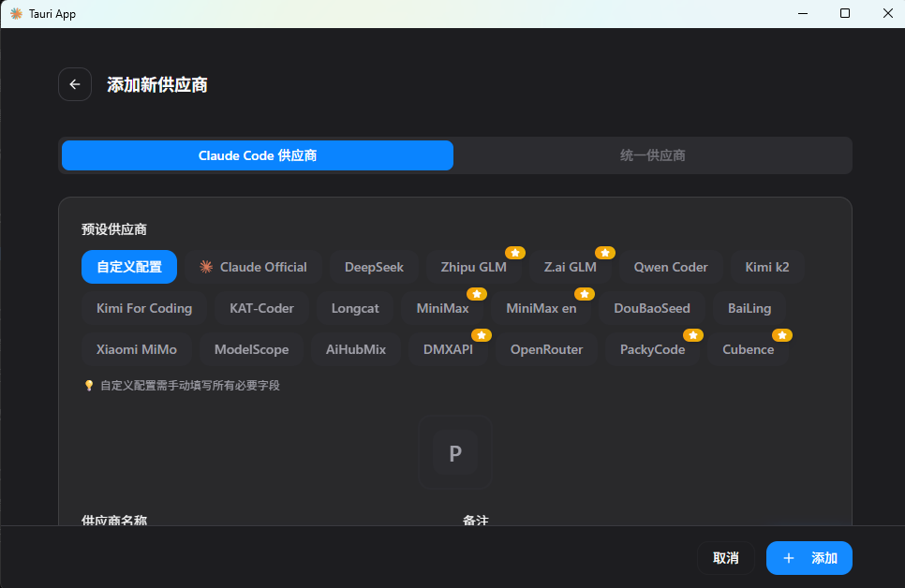The width and height of the screenshot is (905, 588).
Task: Click the star badge on PackyCode
Action: point(693,335)
